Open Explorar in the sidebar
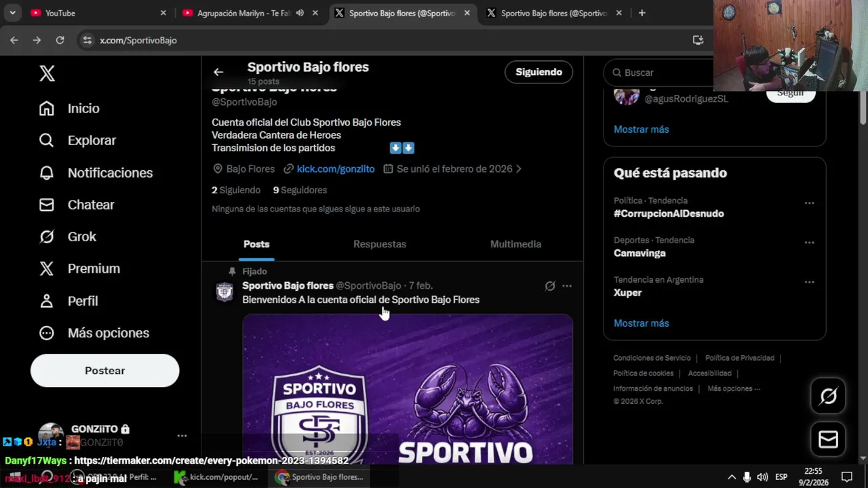The image size is (868, 488). point(77,140)
